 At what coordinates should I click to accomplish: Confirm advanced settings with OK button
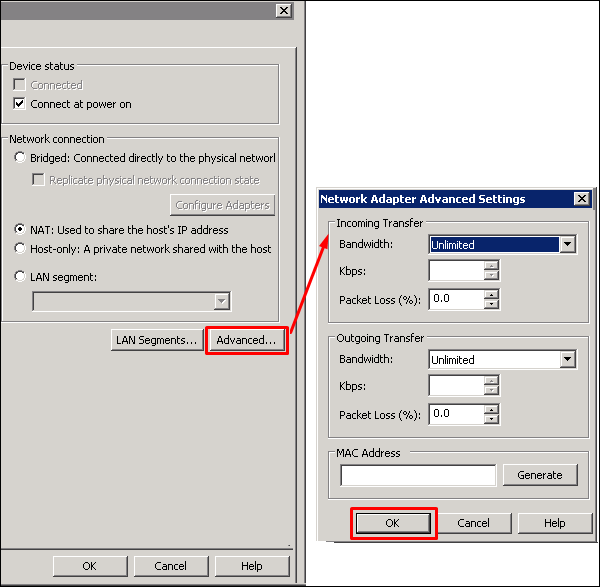pyautogui.click(x=393, y=523)
